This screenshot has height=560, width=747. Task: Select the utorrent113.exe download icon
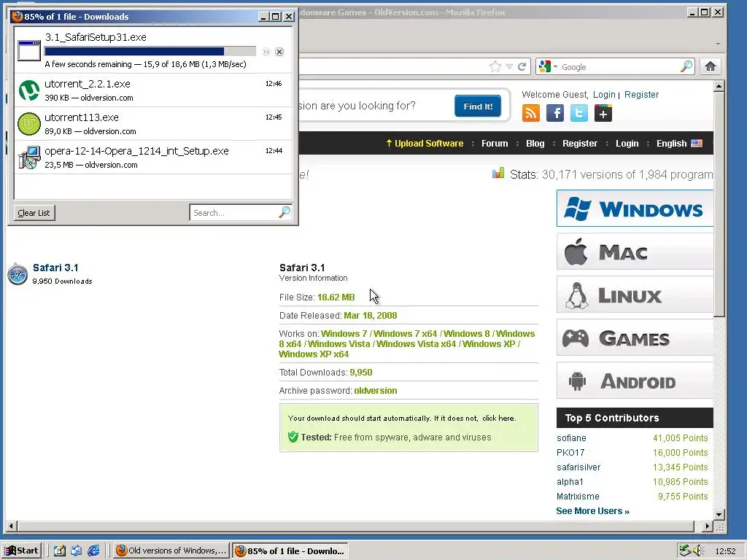(29, 124)
